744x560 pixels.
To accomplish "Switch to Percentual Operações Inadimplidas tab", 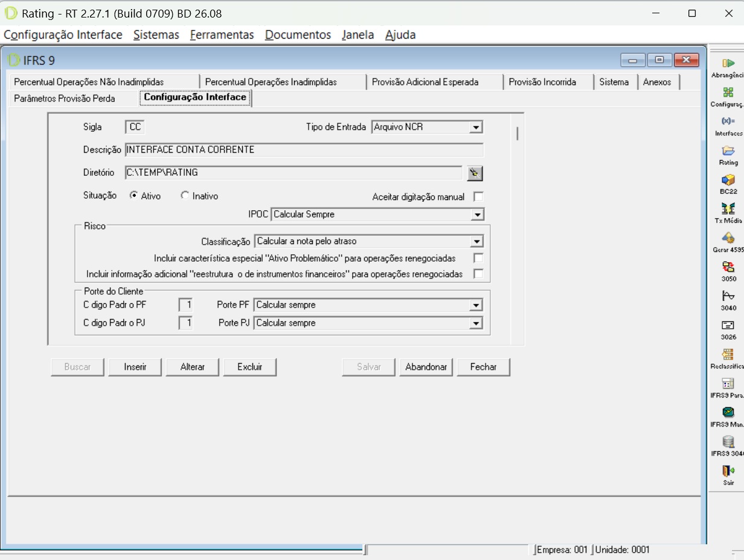I will click(284, 82).
